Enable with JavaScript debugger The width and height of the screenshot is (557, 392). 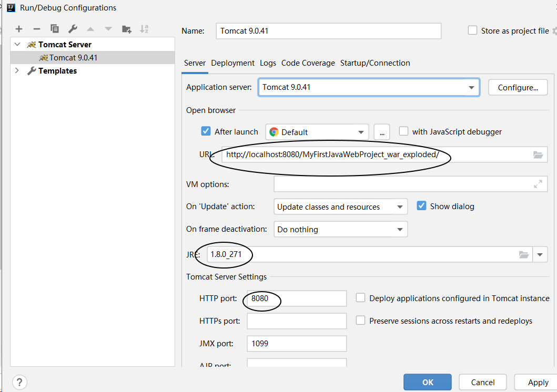point(403,131)
